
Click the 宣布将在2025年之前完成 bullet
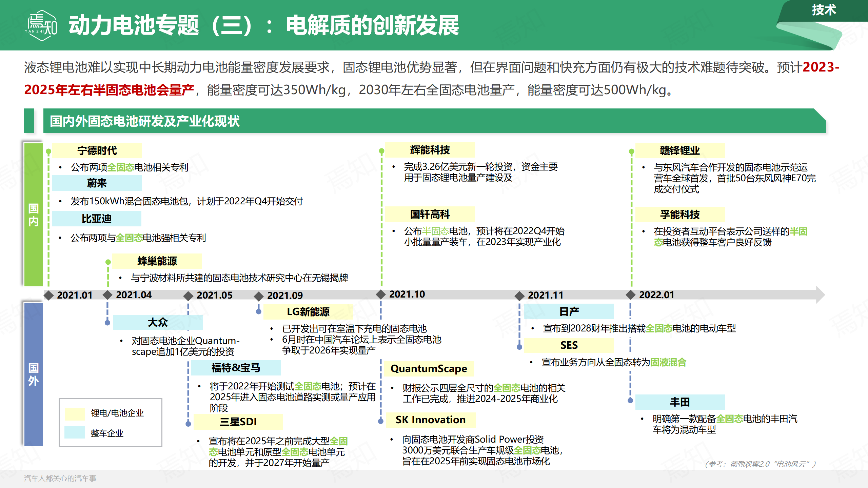[278, 452]
